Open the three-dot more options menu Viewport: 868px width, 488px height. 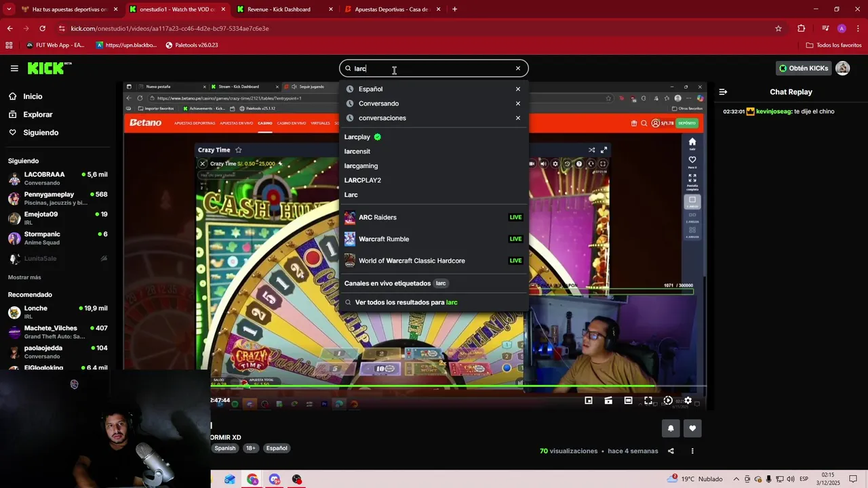692,451
